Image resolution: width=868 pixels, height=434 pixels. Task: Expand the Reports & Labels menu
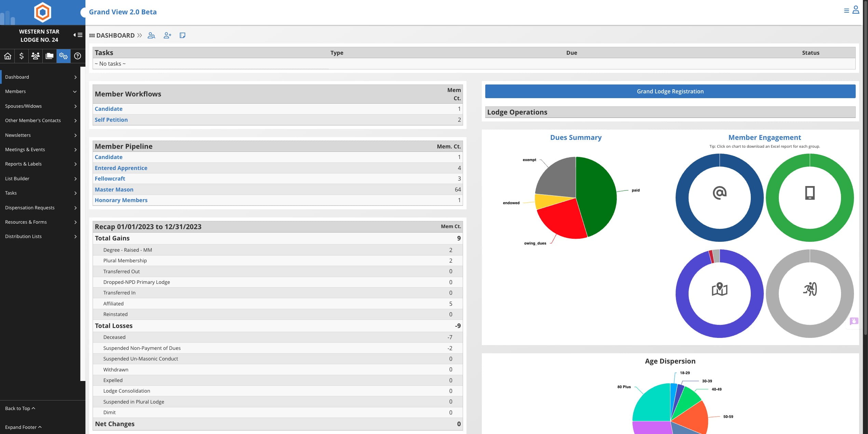pyautogui.click(x=41, y=164)
